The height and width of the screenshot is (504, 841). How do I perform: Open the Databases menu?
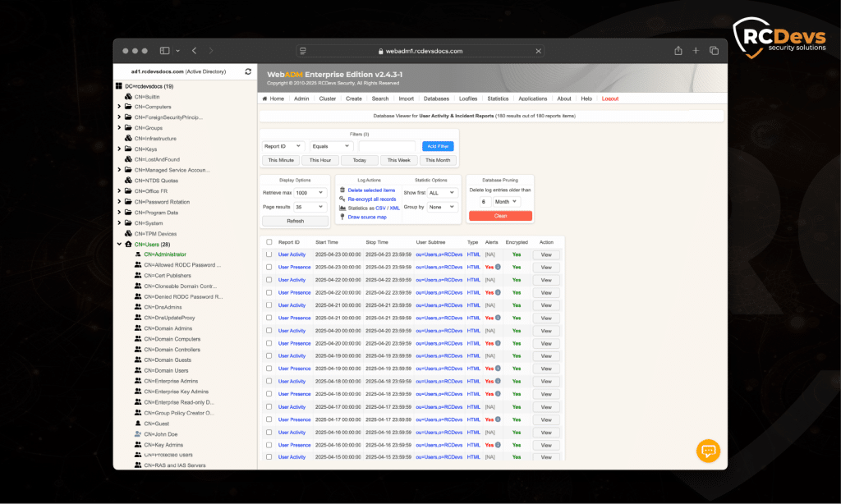[x=436, y=99]
